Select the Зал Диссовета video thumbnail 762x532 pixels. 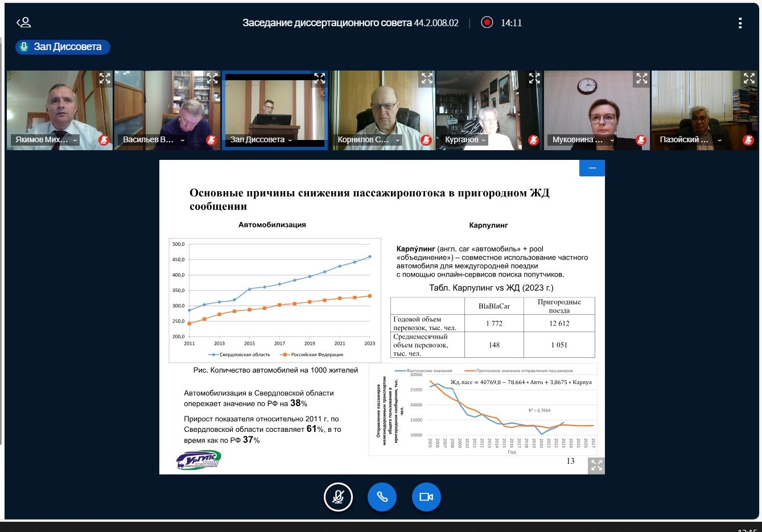point(274,108)
